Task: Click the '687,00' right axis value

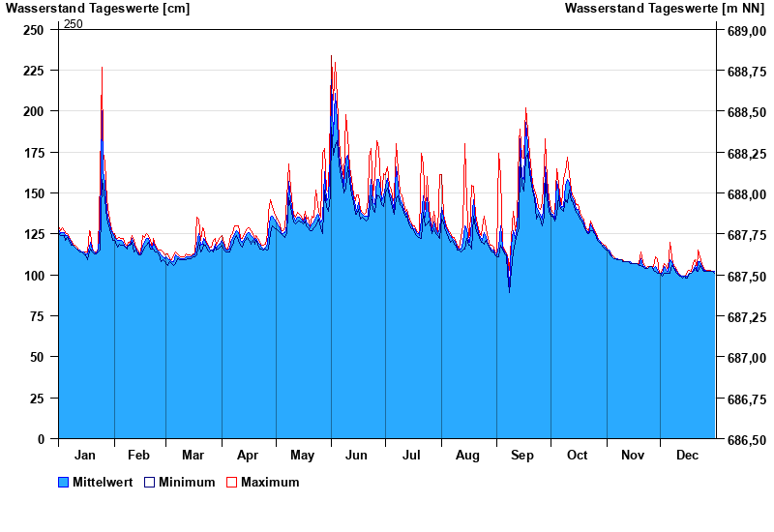Action: click(x=747, y=359)
